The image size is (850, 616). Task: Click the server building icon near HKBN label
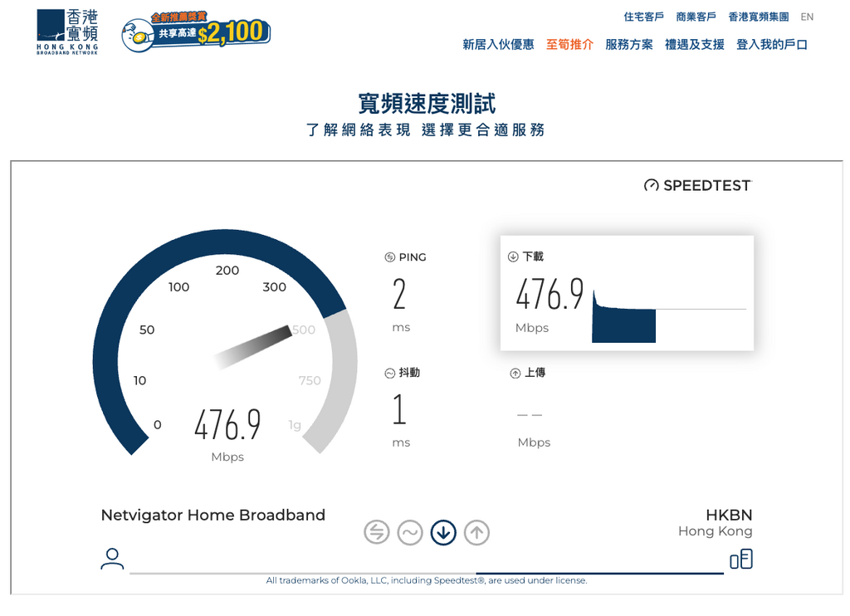click(x=741, y=559)
